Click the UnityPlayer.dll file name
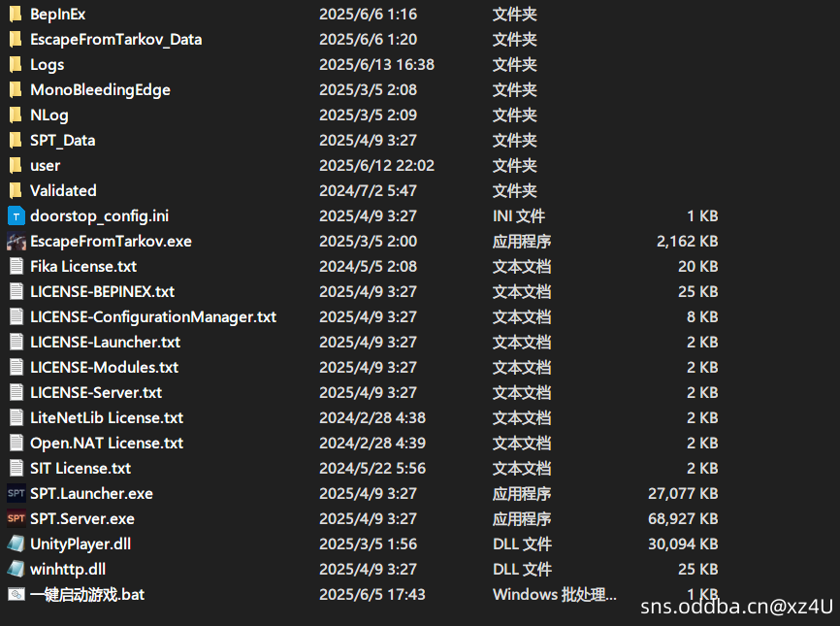This screenshot has height=626, width=840. [x=81, y=544]
